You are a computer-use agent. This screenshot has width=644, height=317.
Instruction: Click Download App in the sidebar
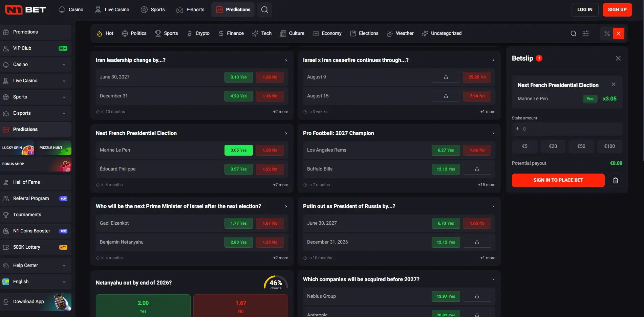coord(36,302)
